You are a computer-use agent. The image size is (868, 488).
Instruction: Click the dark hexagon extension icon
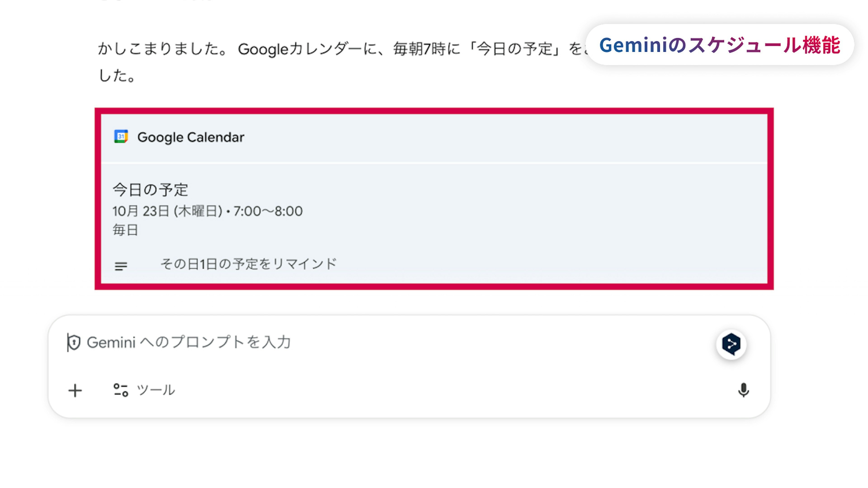coord(731,344)
